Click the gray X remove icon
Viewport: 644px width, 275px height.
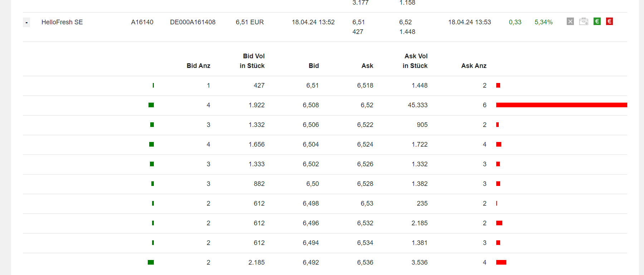pos(570,21)
